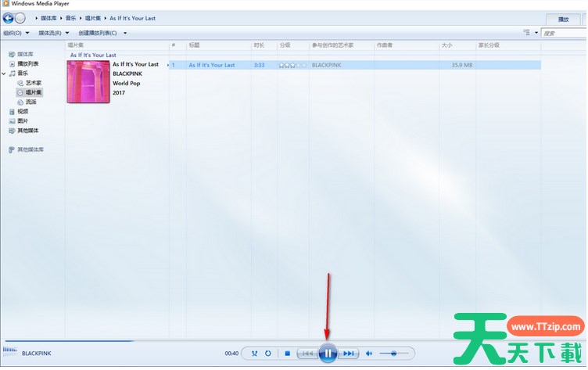Click the track duration 3:33
Image resolution: width=588 pixels, height=370 pixels.
(259, 65)
